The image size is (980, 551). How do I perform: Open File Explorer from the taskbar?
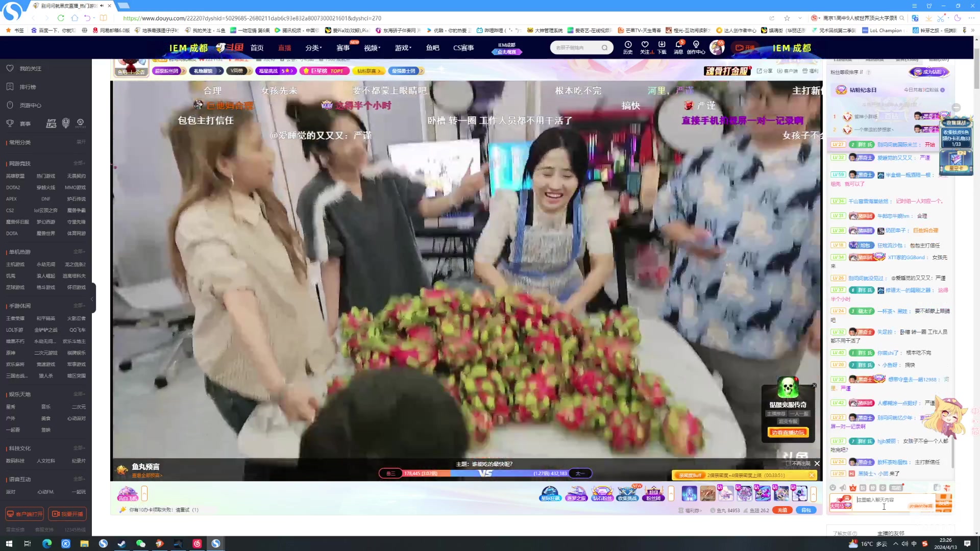coord(85,543)
